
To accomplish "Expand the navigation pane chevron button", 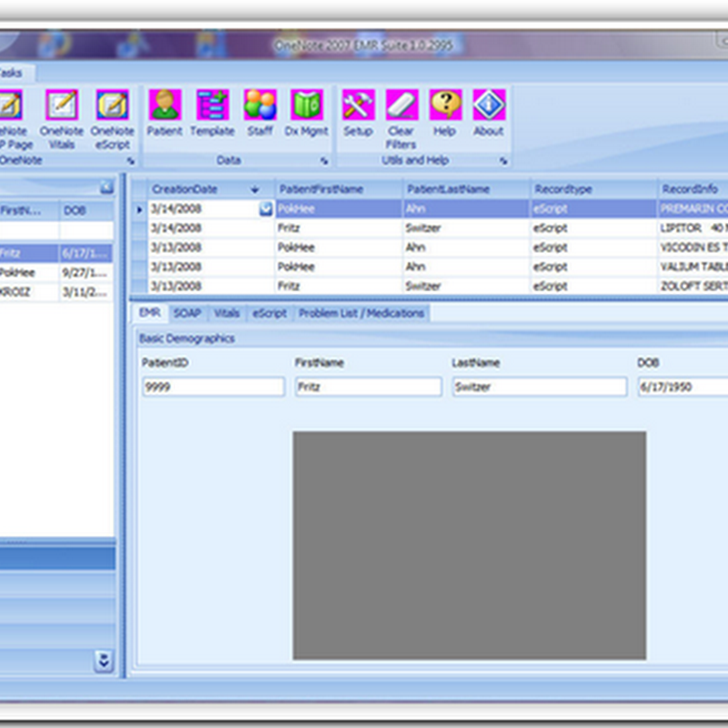I will click(x=104, y=661).
